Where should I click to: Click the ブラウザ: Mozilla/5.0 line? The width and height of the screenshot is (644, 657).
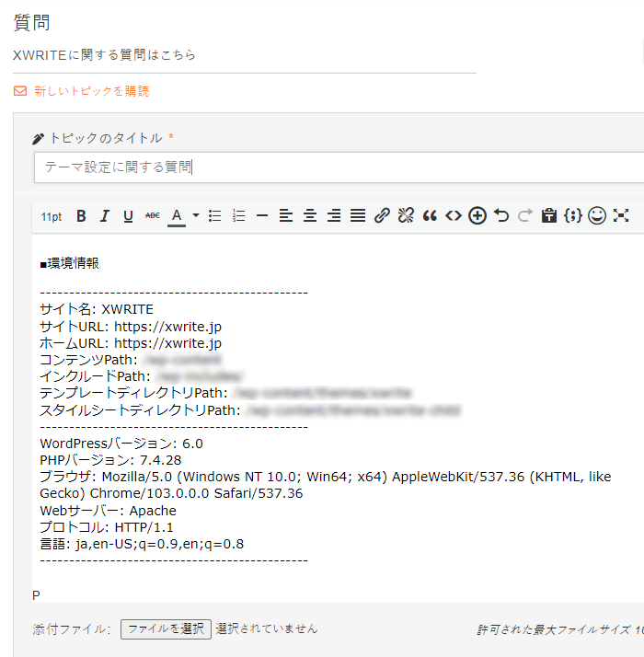pos(326,485)
